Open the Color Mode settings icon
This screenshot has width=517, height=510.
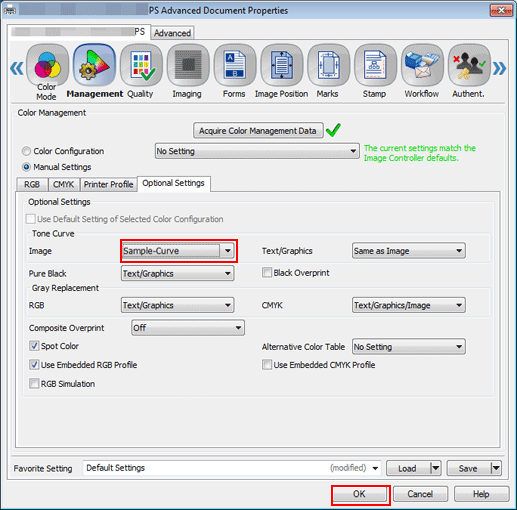[47, 65]
